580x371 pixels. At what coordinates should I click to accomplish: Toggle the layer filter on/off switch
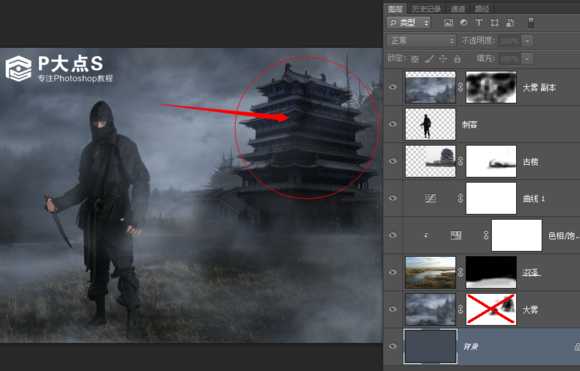pos(531,23)
